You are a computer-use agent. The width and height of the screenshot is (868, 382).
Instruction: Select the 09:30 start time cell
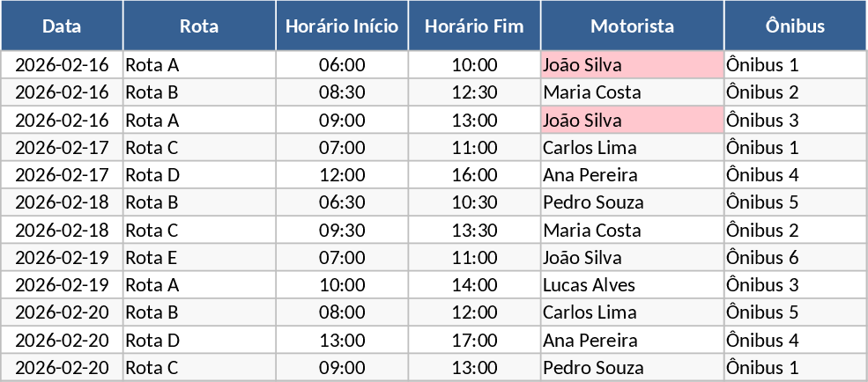[342, 231]
